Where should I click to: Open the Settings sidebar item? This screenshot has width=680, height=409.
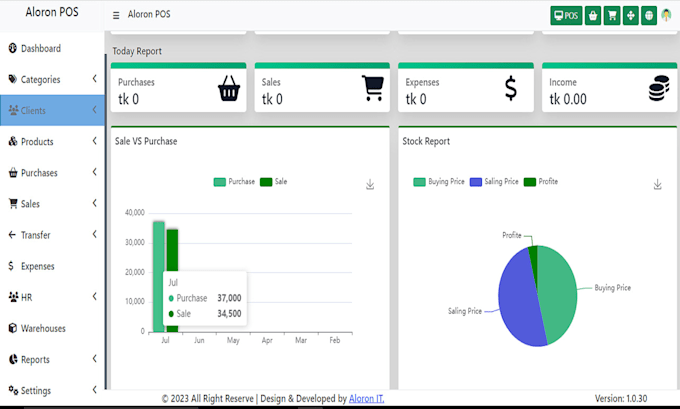52,390
